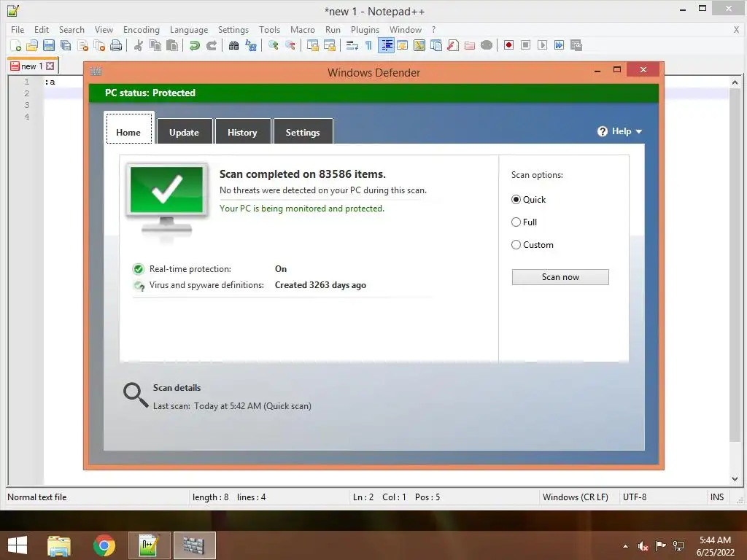Switch to the Update tab
Viewport: 747px width, 560px height.
pos(184,132)
